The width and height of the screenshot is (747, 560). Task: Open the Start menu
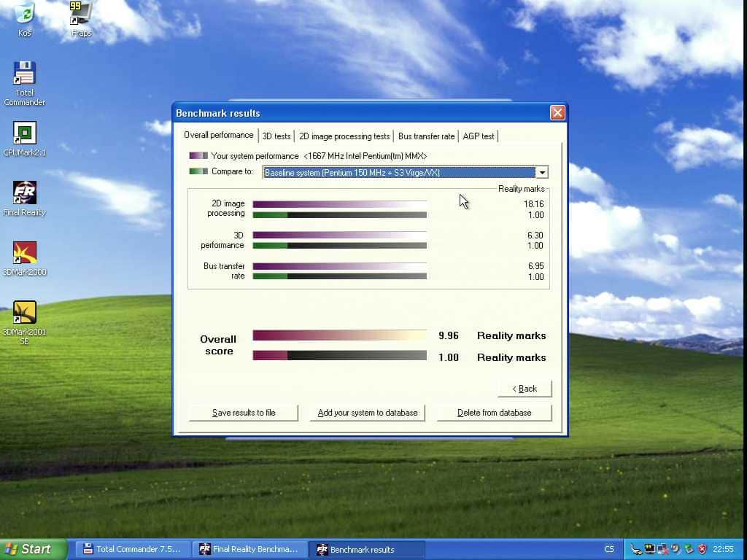pyautogui.click(x=34, y=550)
